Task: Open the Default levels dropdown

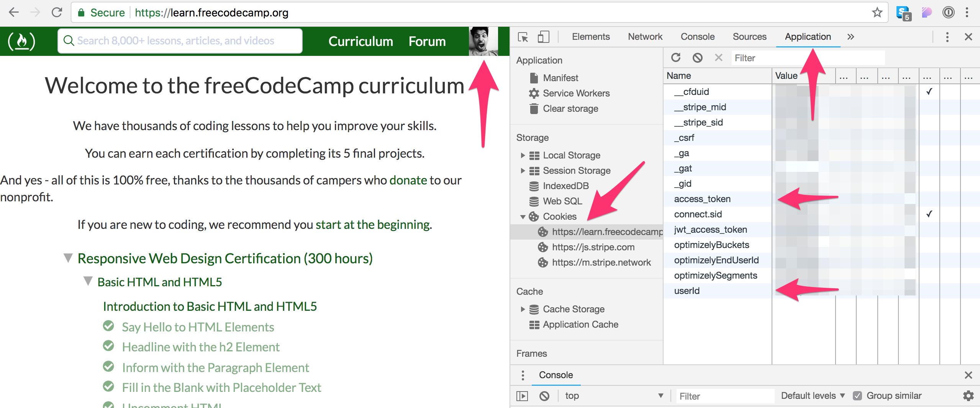Action: [812, 396]
